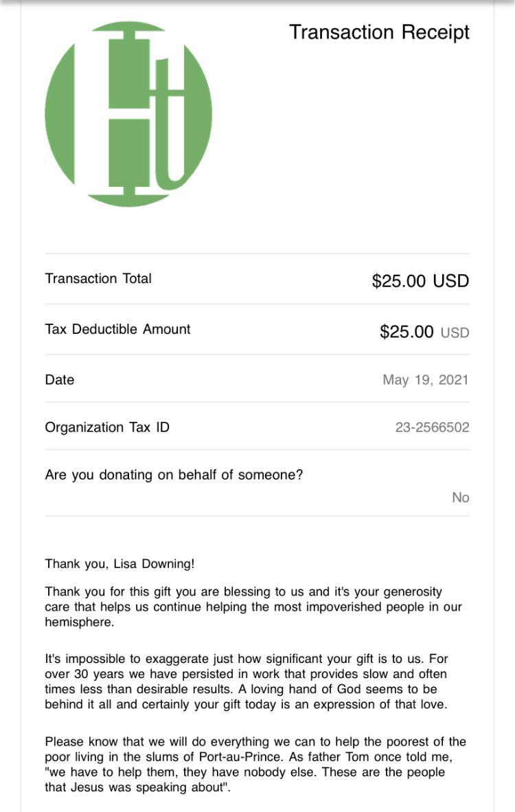Click the Organization Tax ID label
Viewport: 515px width, 812px height.
pos(107,427)
